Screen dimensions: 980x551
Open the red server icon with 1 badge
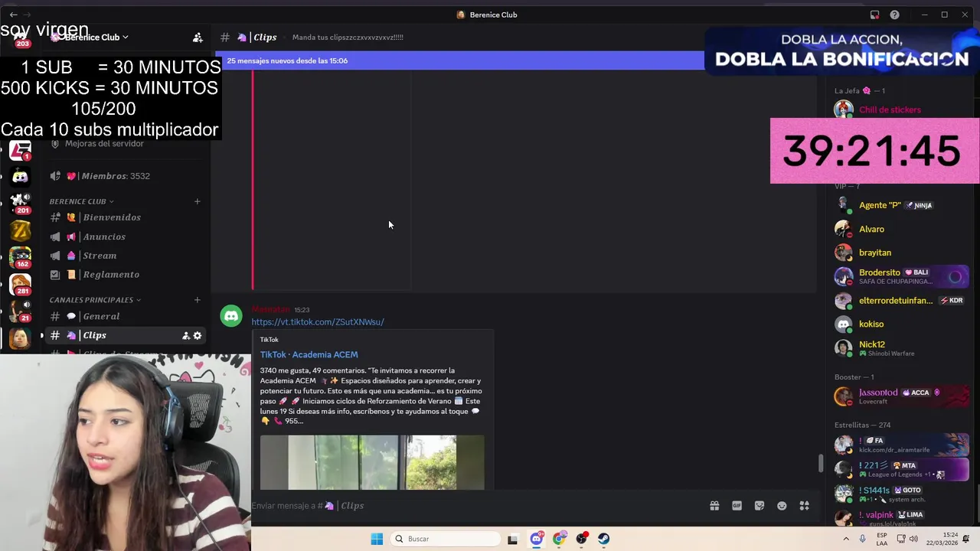click(x=20, y=151)
